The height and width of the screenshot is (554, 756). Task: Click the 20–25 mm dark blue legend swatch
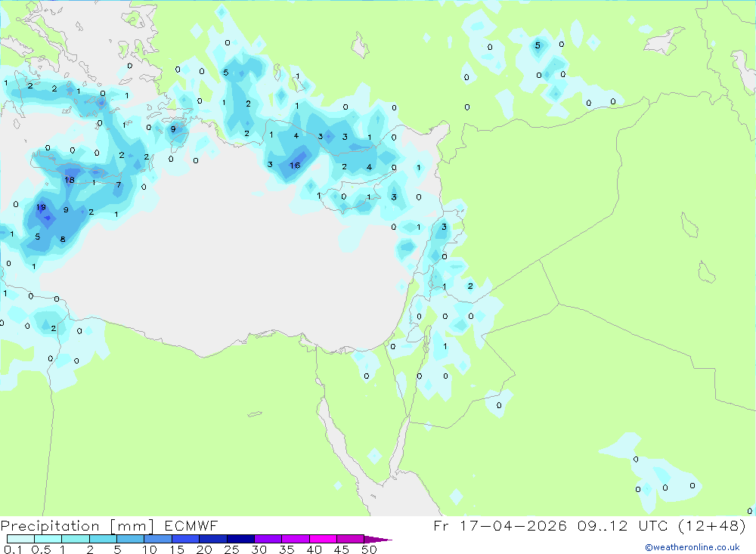point(212,539)
